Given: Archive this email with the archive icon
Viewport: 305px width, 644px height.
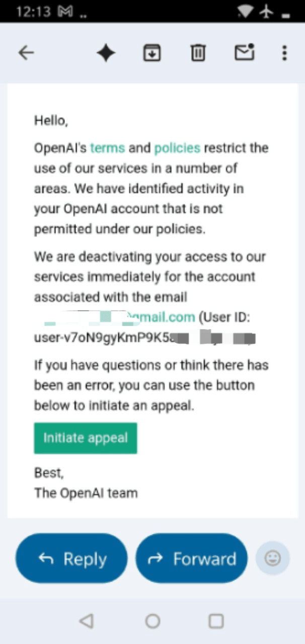Looking at the screenshot, I should (152, 53).
